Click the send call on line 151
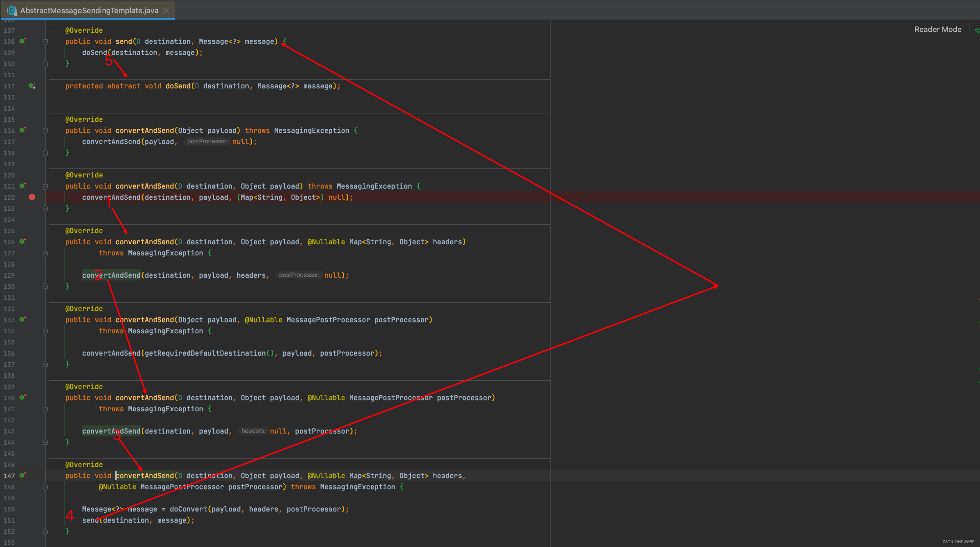The image size is (980, 547). 90,520
